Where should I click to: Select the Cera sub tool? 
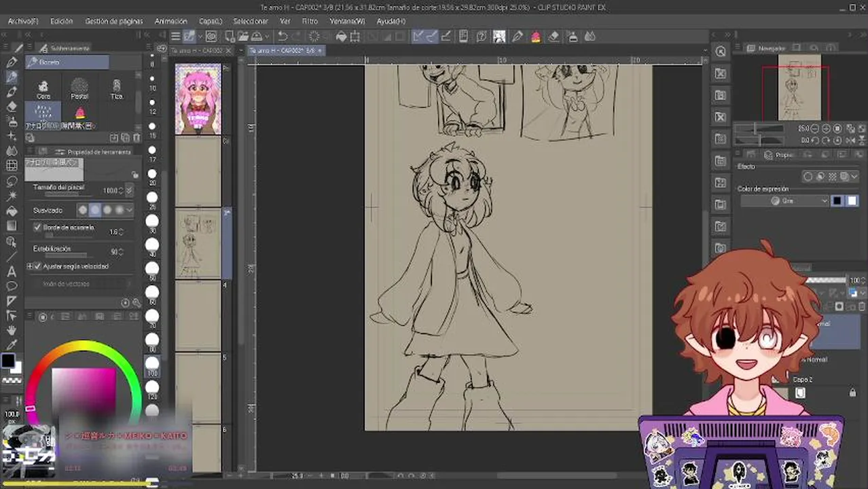coord(43,89)
